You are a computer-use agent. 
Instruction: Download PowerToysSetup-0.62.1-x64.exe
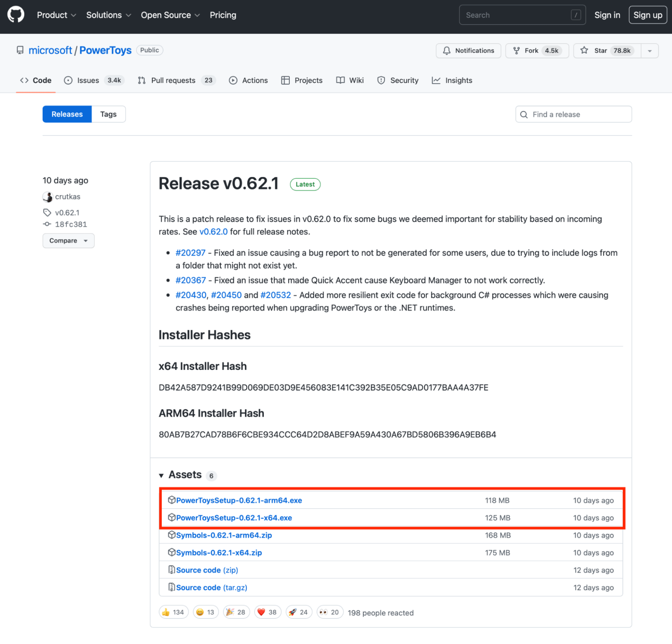[x=234, y=517]
